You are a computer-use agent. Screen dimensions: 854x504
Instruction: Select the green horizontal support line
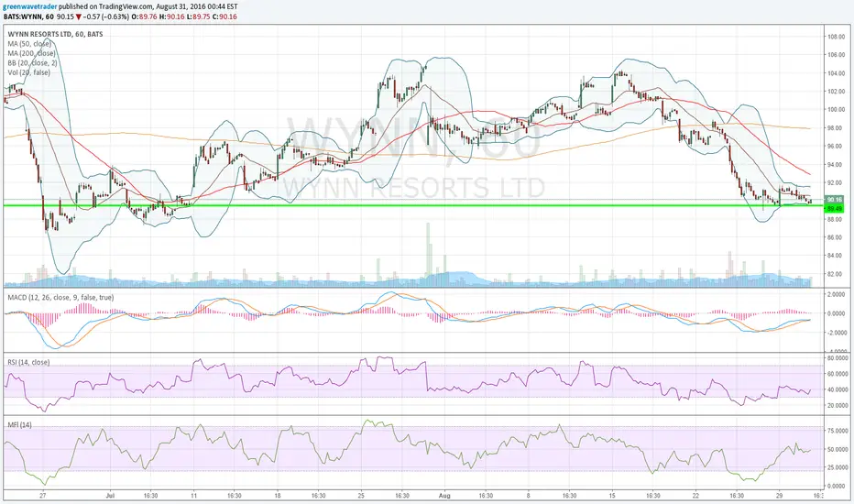coord(414,205)
